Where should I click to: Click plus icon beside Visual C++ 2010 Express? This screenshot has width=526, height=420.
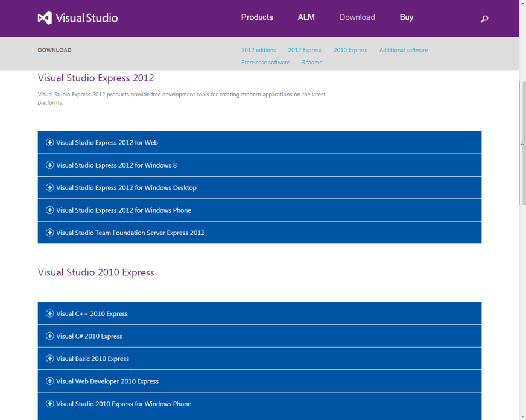pos(49,313)
